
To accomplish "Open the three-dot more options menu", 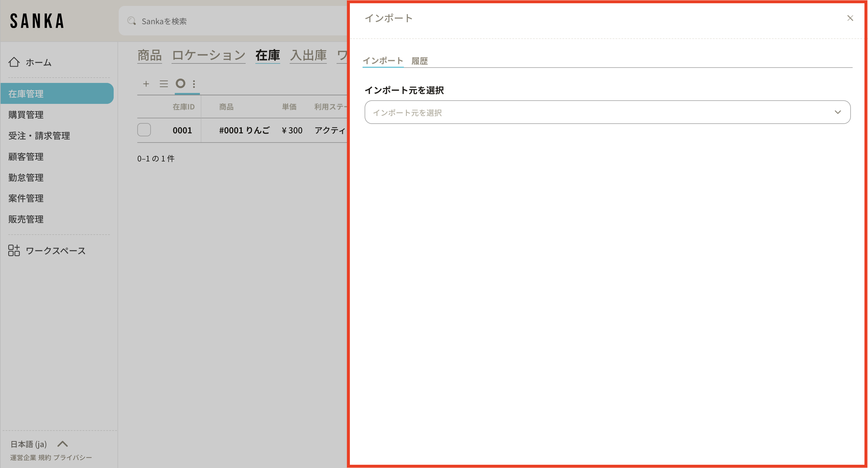I will coord(194,84).
